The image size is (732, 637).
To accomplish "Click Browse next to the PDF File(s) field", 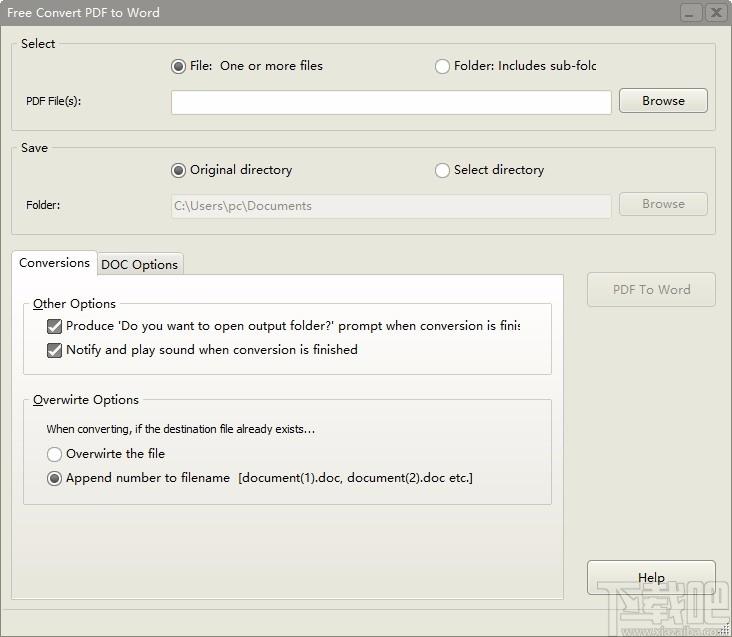I will [663, 100].
